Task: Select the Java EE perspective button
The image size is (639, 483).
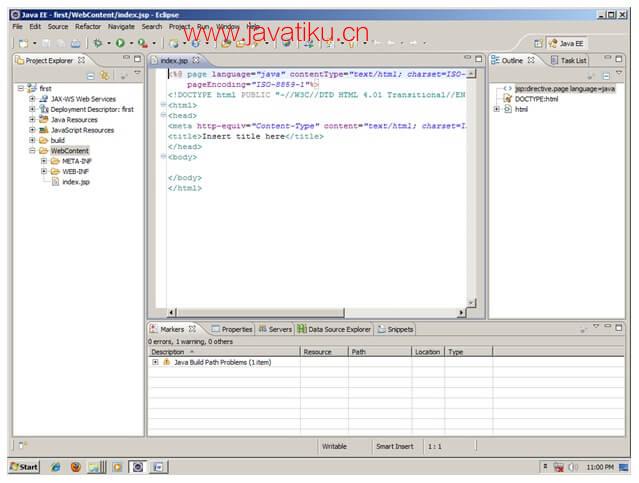Action: tap(566, 44)
